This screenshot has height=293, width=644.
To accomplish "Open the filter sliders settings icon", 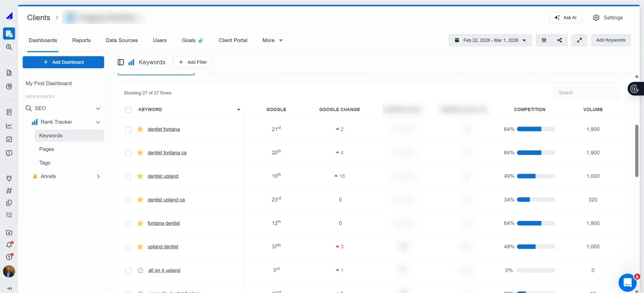I will (544, 40).
